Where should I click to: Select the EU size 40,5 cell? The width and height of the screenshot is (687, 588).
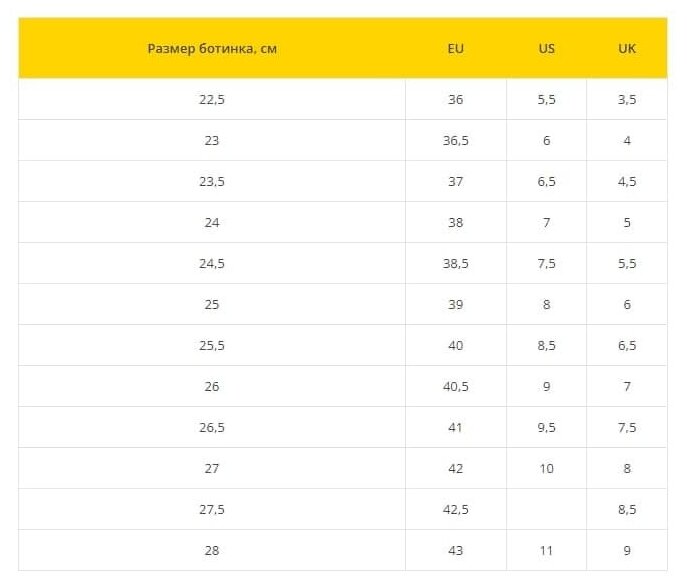(x=456, y=386)
